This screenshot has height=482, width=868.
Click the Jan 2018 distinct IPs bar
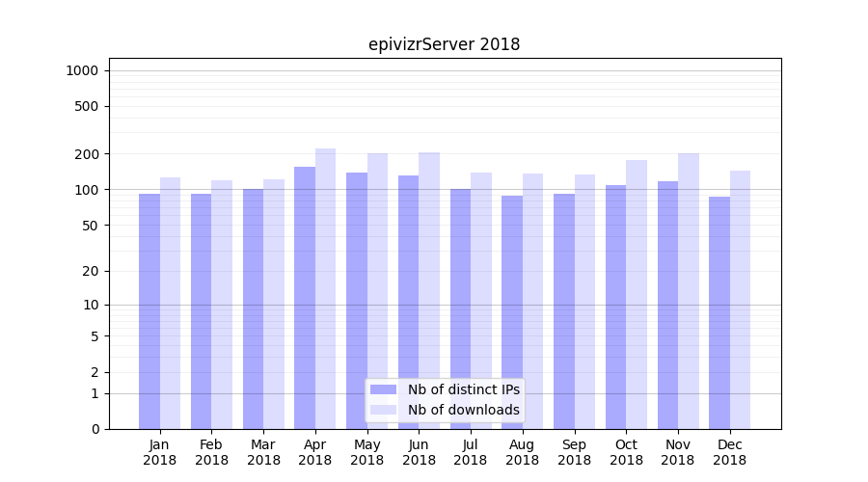[149, 310]
